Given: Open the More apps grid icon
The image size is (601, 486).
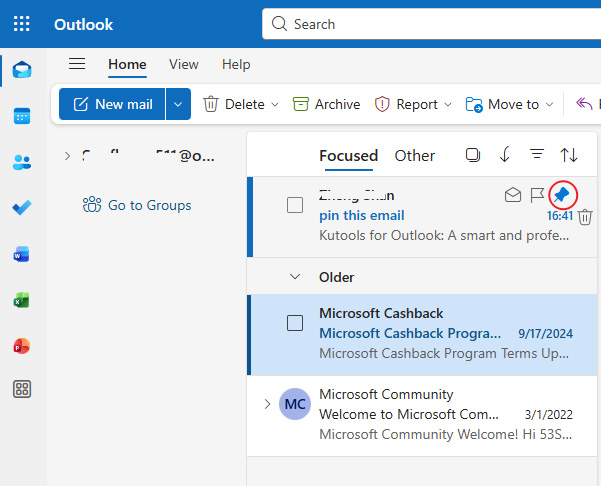Looking at the screenshot, I should coord(22,389).
